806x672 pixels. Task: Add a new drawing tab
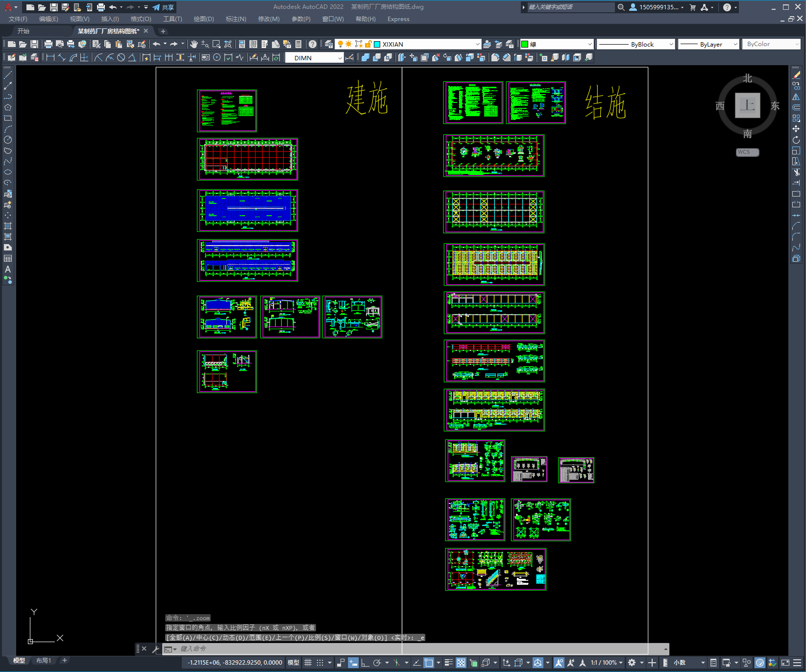tap(163, 31)
